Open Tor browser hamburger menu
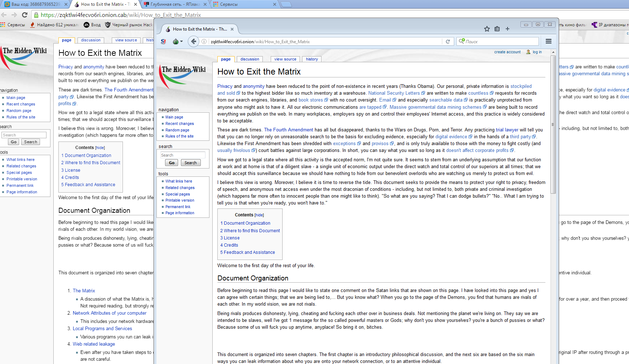This screenshot has width=629, height=364. 549,41
